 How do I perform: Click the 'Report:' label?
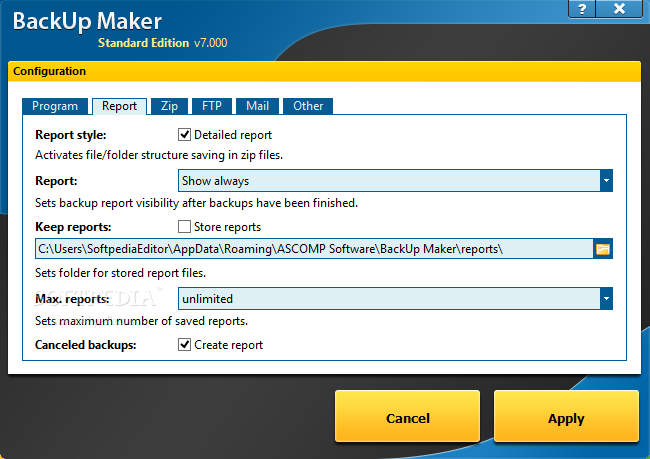coord(56,181)
